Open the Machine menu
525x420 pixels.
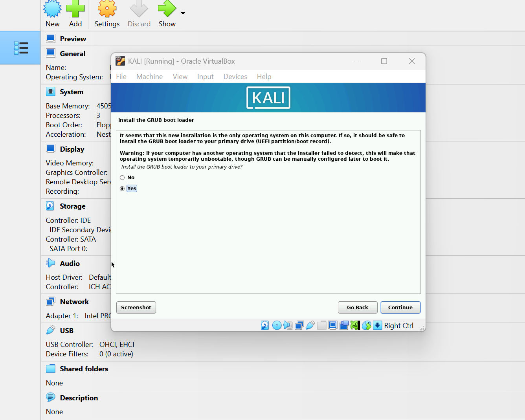pyautogui.click(x=149, y=77)
